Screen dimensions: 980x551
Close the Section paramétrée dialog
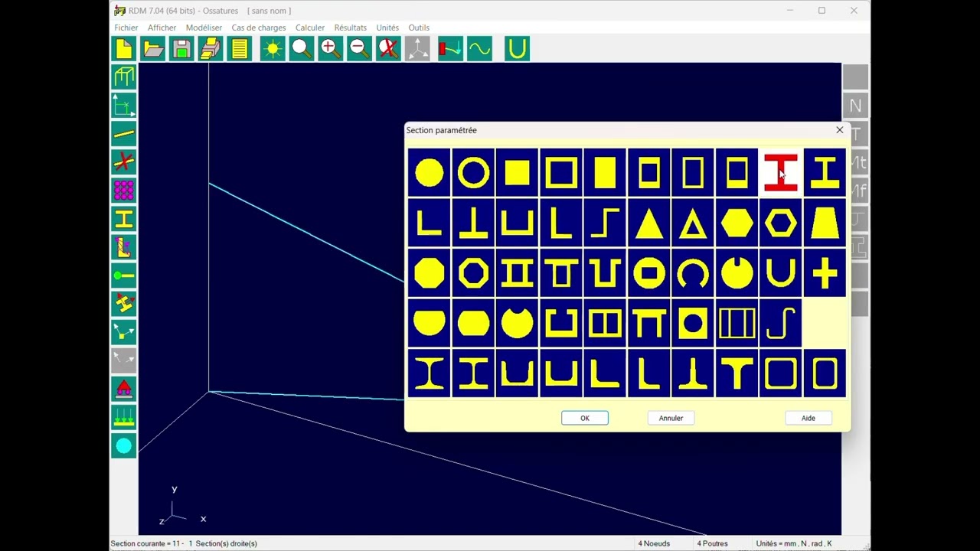tap(840, 130)
